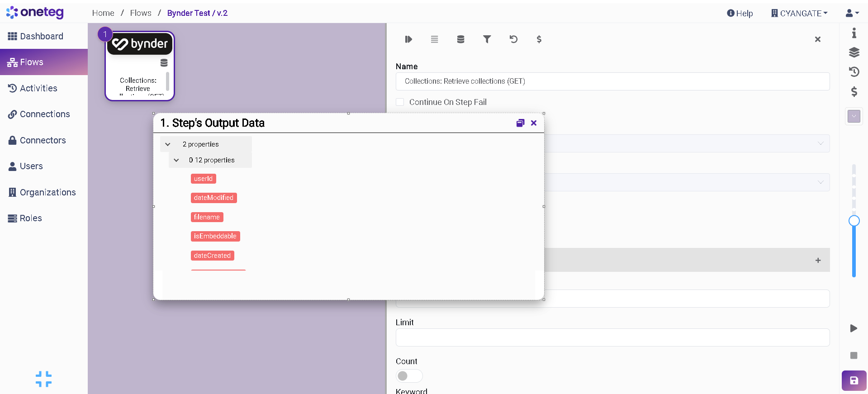Click the dollar sign icon in step toolbar
Image resolution: width=868 pixels, height=394 pixels.
pyautogui.click(x=539, y=39)
